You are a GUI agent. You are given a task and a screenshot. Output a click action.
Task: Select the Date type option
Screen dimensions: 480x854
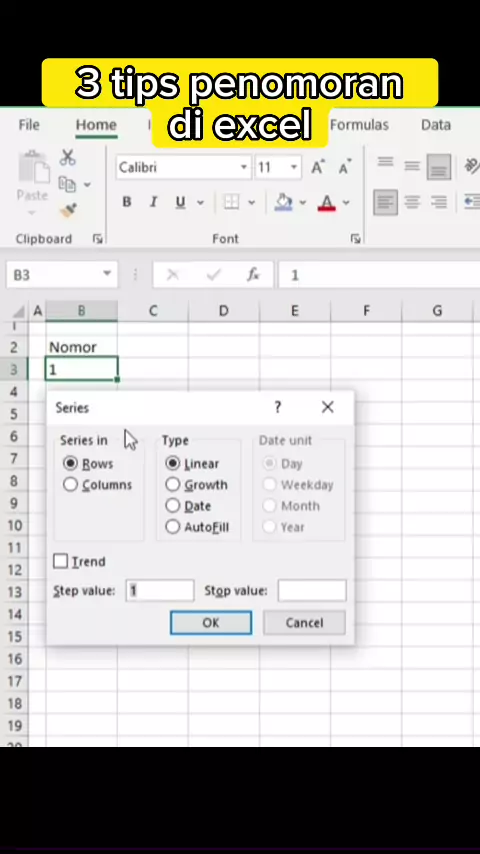pyautogui.click(x=173, y=505)
